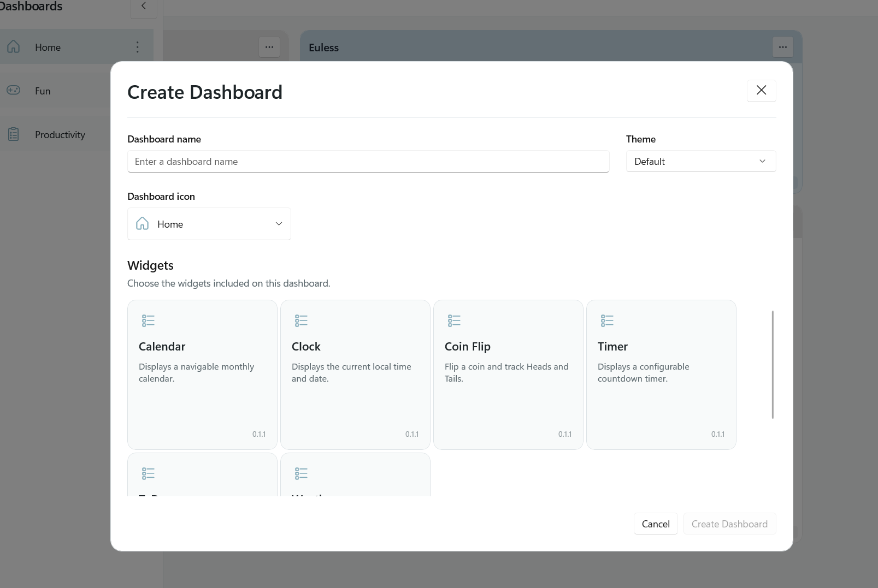Select the Home dashboard in sidebar
The height and width of the screenshot is (588, 878).
click(76, 47)
